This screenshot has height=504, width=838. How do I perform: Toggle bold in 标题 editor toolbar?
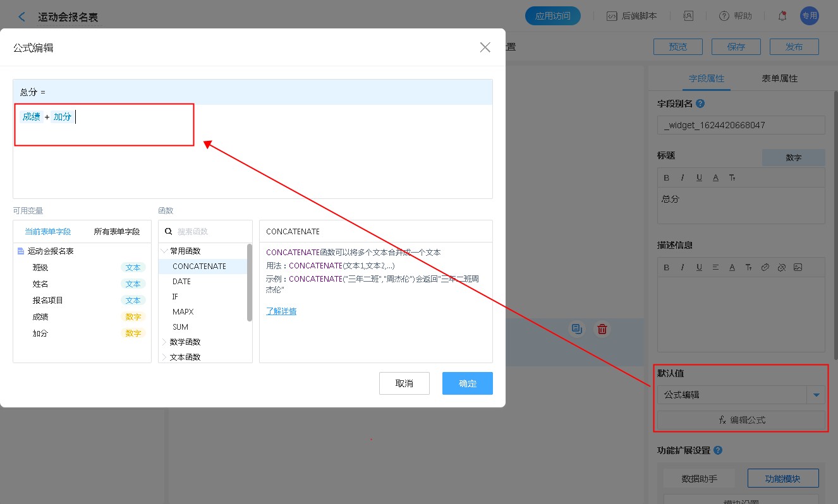pyautogui.click(x=666, y=177)
